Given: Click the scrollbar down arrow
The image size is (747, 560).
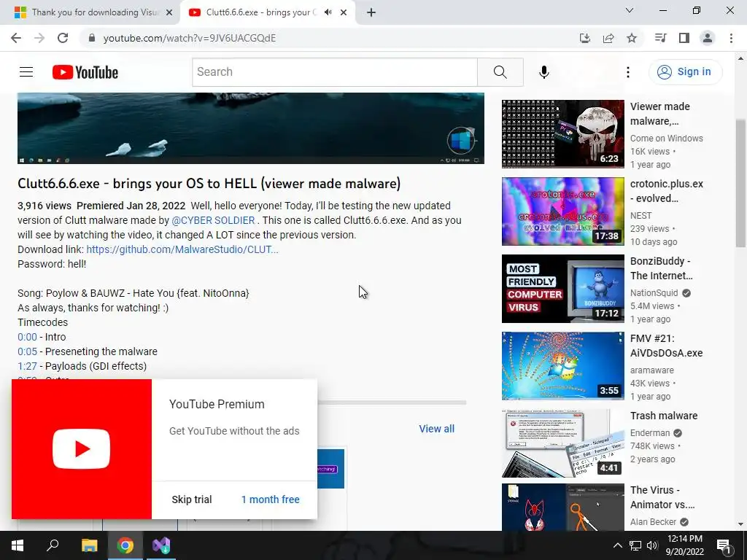Looking at the screenshot, I should pos(741,524).
